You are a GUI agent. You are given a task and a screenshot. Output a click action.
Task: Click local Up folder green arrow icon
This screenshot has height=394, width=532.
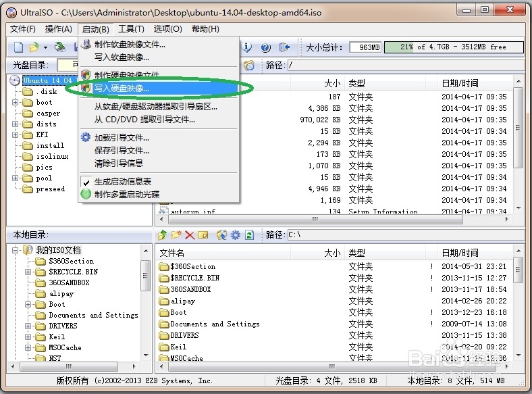(163, 235)
